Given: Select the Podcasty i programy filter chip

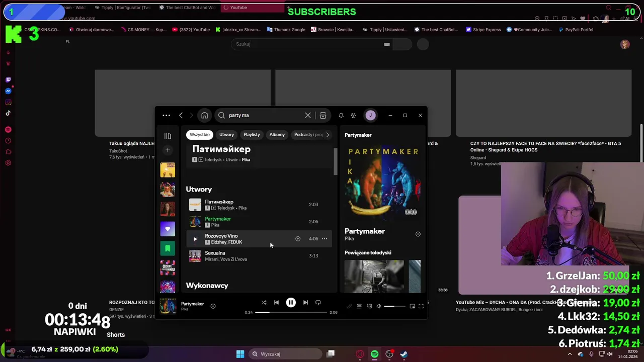Looking at the screenshot, I should [308, 134].
